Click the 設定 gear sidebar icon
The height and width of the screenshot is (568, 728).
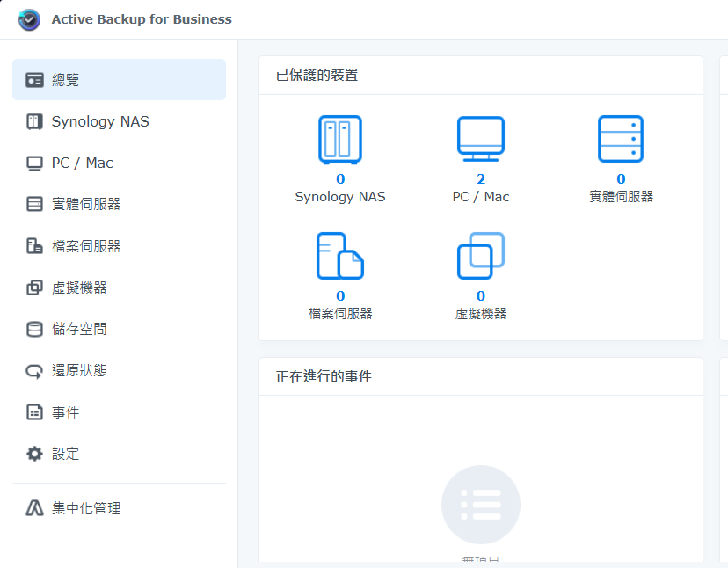[x=34, y=454]
